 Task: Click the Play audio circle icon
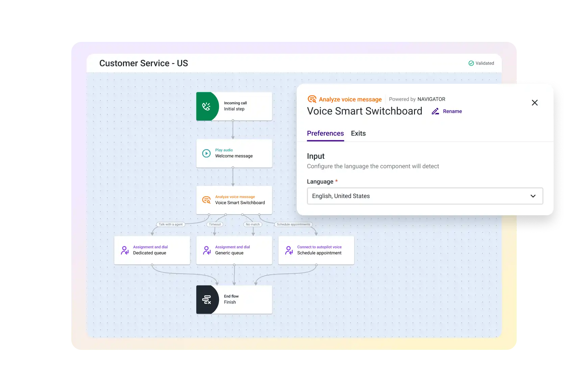point(206,153)
